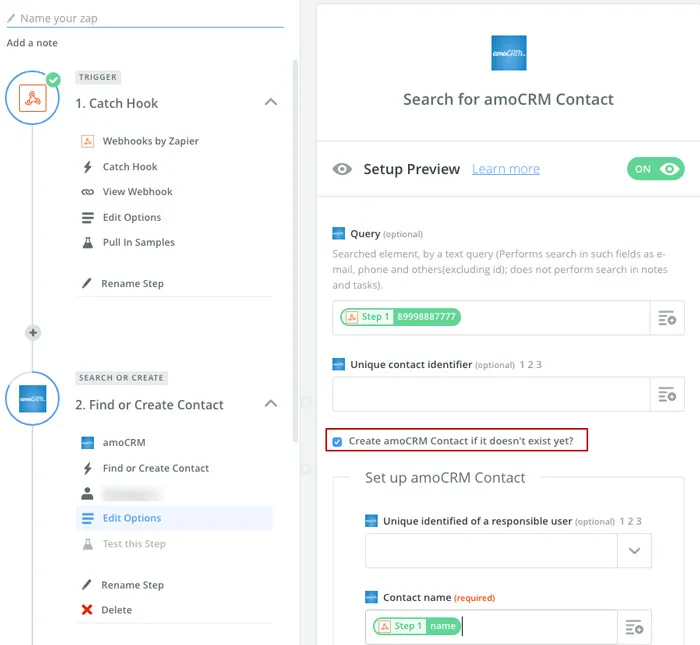Click the left panel scrollbar

pyautogui.click(x=295, y=251)
